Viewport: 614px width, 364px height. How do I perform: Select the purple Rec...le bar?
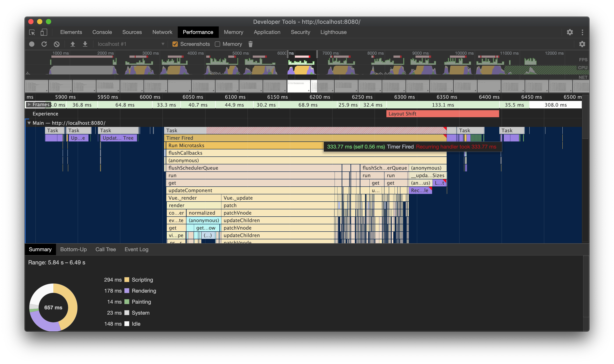[420, 190]
